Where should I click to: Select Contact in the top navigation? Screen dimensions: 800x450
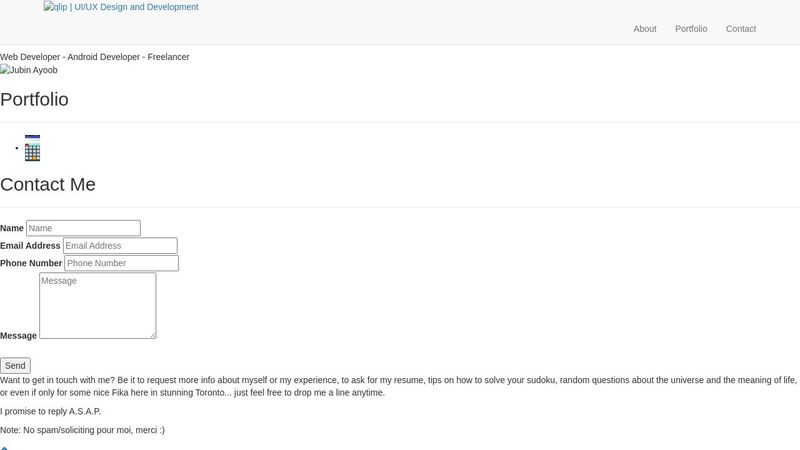pos(741,29)
